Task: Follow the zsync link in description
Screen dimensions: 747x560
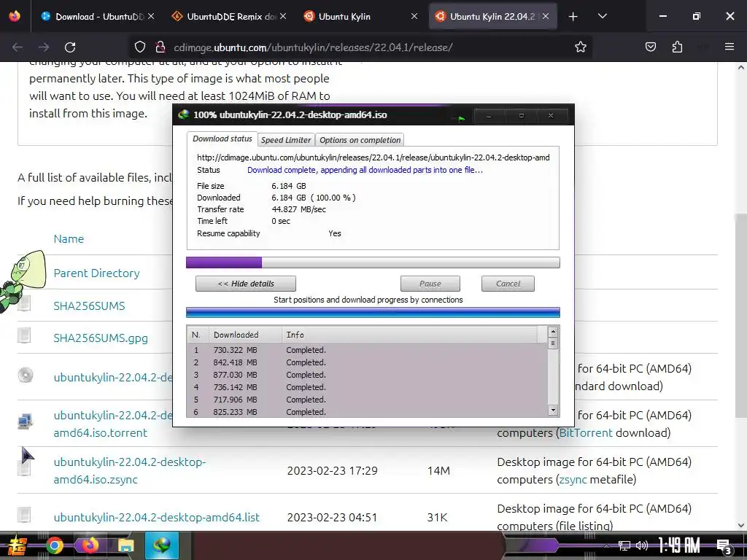Action: (573, 480)
